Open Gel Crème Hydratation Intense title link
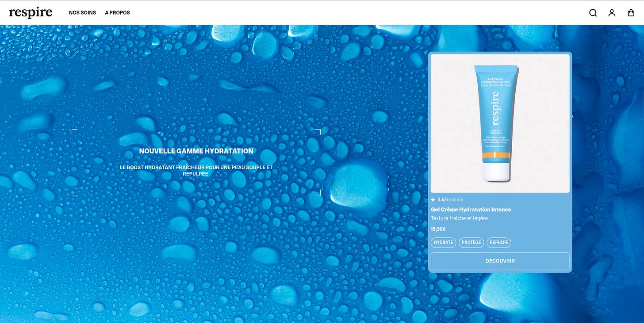 tap(471, 209)
